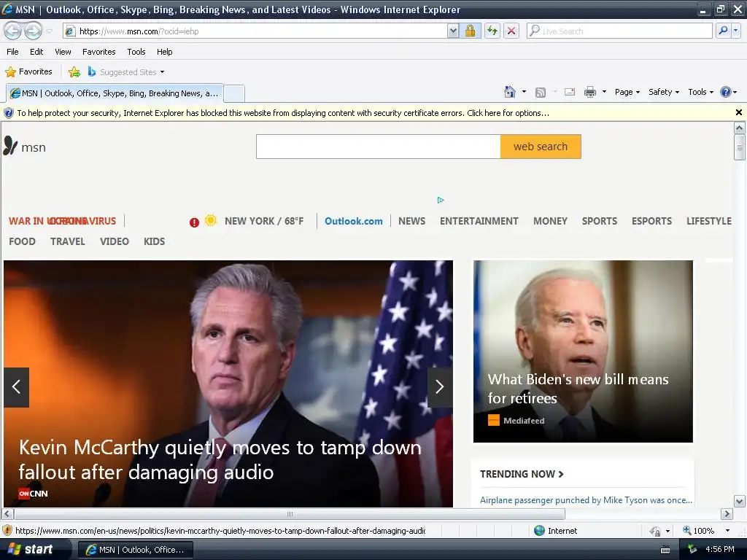
Task: Go to the ENTERTAINMENT section
Action: 479,221
